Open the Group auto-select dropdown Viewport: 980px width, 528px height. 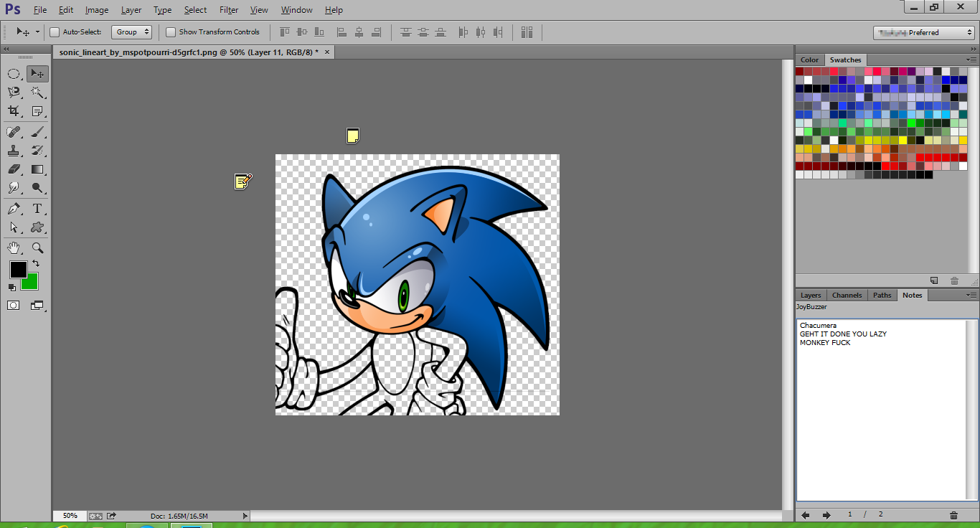[131, 32]
